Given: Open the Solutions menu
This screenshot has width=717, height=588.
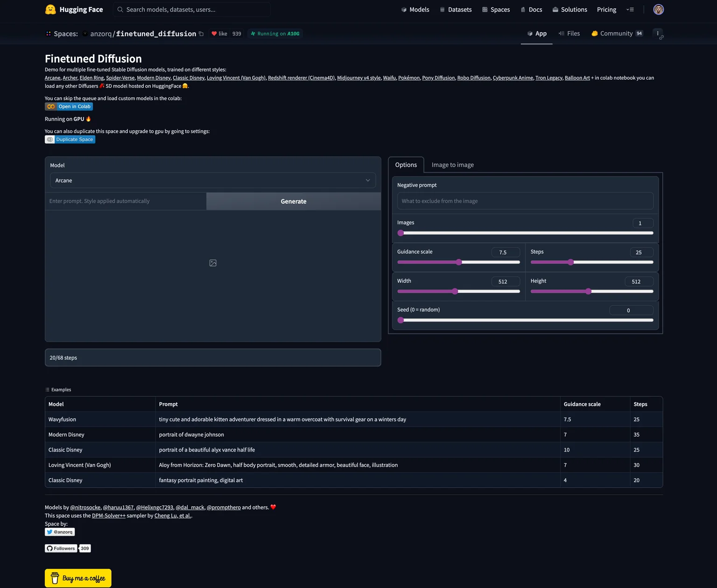Looking at the screenshot, I should (x=569, y=9).
